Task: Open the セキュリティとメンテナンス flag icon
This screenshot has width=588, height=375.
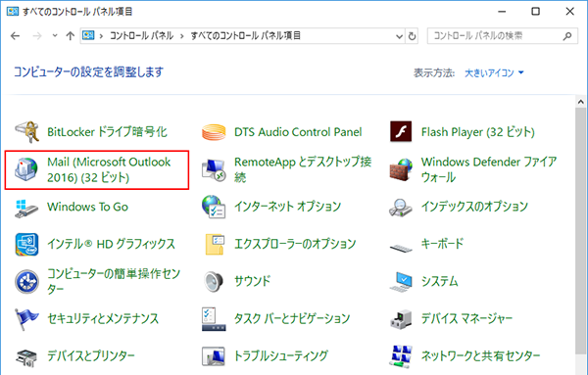Action: (x=26, y=319)
